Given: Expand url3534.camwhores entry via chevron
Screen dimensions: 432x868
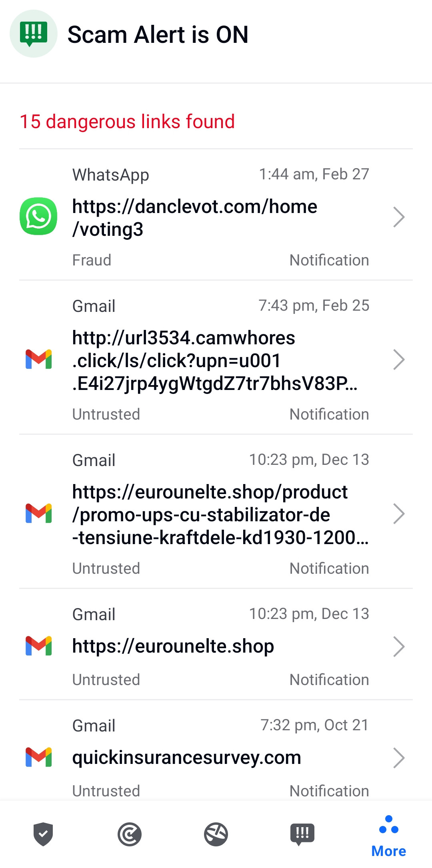Looking at the screenshot, I should coord(399,360).
